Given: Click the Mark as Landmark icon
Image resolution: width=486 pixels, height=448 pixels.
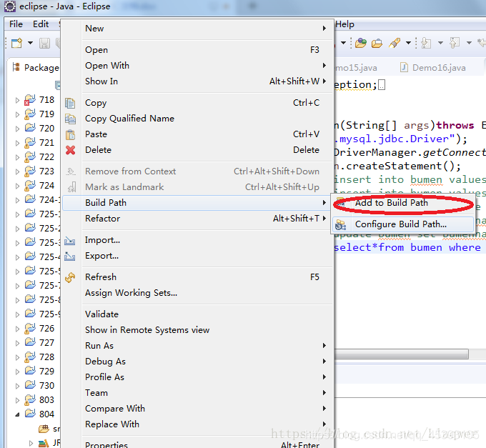Looking at the screenshot, I should point(71,187).
